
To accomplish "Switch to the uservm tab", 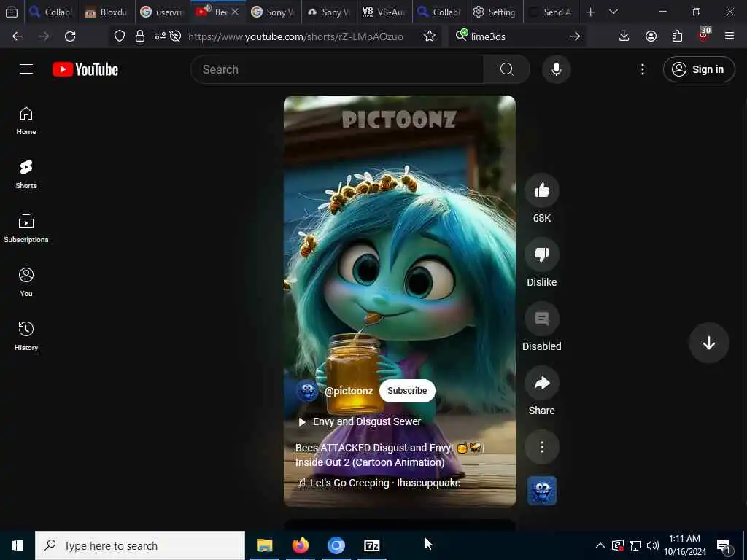I will tap(163, 12).
